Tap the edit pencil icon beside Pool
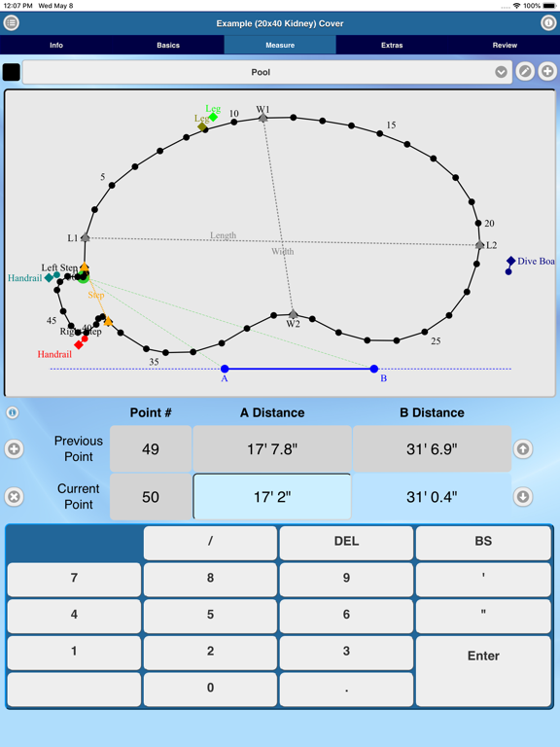Screen dimensions: 560x747 pyautogui.click(x=525, y=72)
